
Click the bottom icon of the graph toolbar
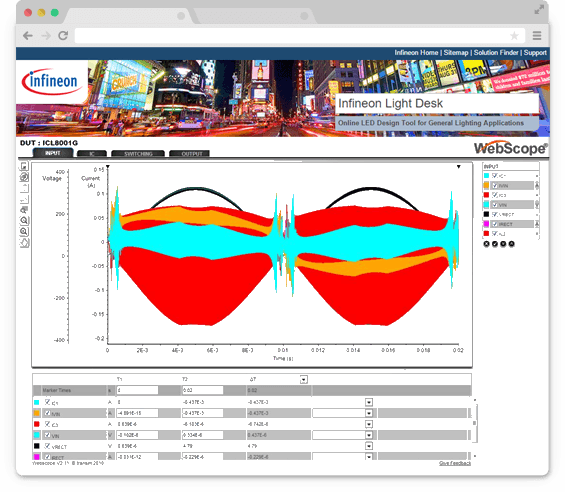pyautogui.click(x=24, y=243)
